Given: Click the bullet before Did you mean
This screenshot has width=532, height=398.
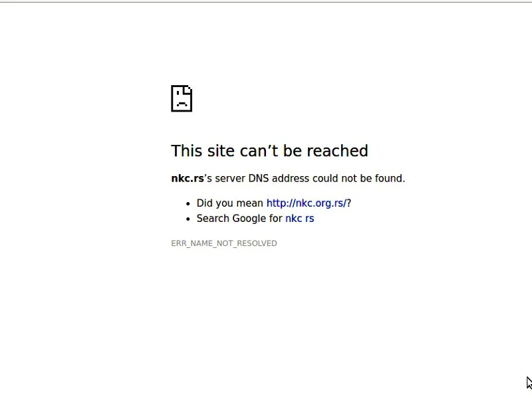Looking at the screenshot, I should (x=188, y=204).
